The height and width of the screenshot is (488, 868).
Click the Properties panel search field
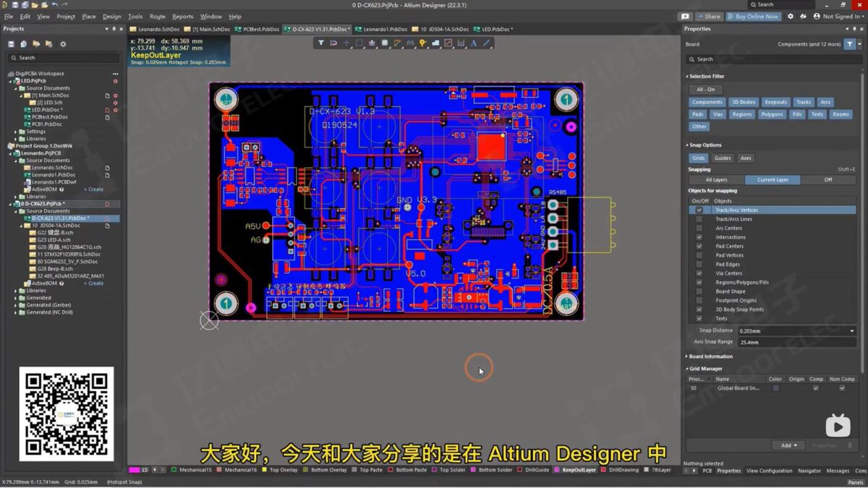(x=773, y=59)
